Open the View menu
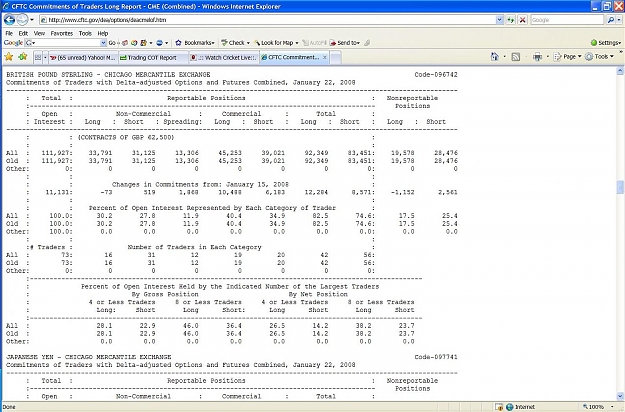 coord(39,33)
